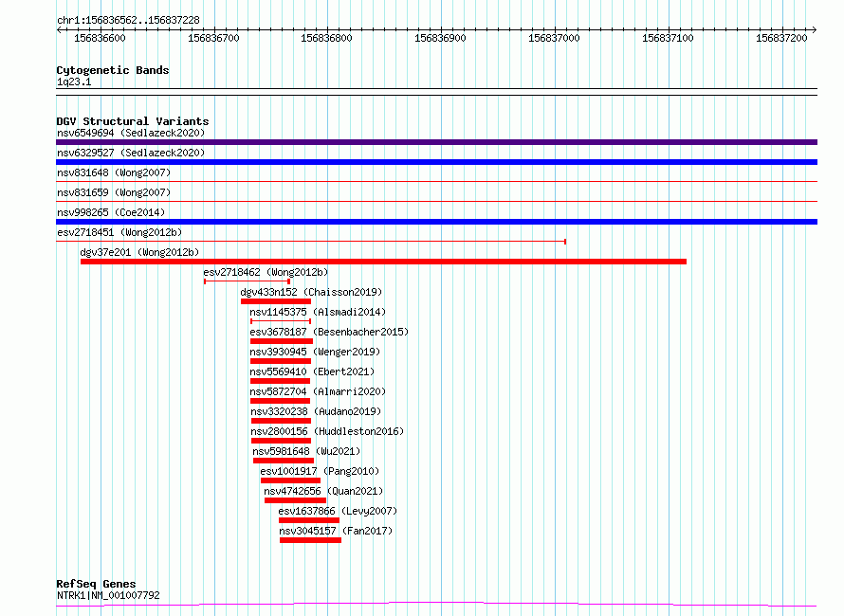This screenshot has height=616, width=844.
Task: Select the red nsv5872704 variant bar
Action: 280,401
